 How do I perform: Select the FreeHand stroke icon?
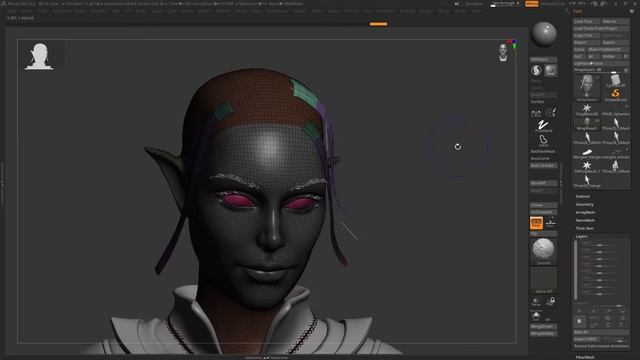click(x=543, y=126)
